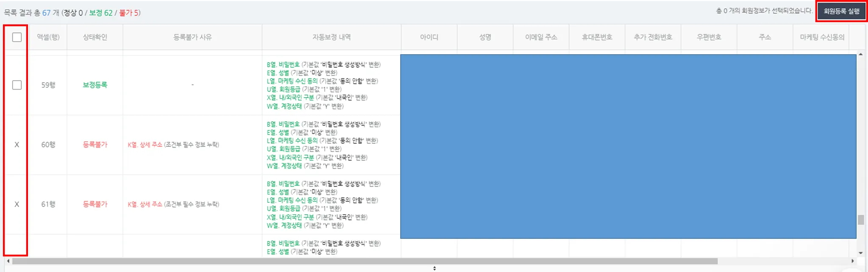Click the 마케팅 수신동의 column header
Image resolution: width=868 pixels, height=272 pixels.
[822, 37]
